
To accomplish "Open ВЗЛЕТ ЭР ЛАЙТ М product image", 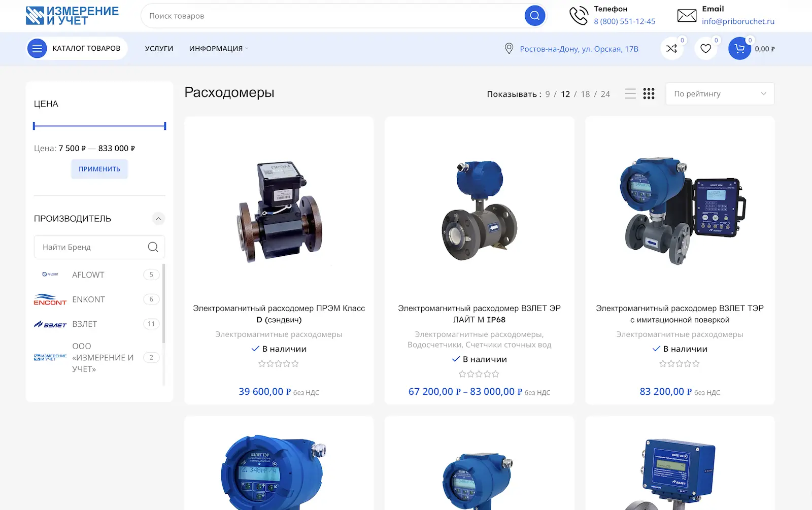I will click(x=479, y=211).
